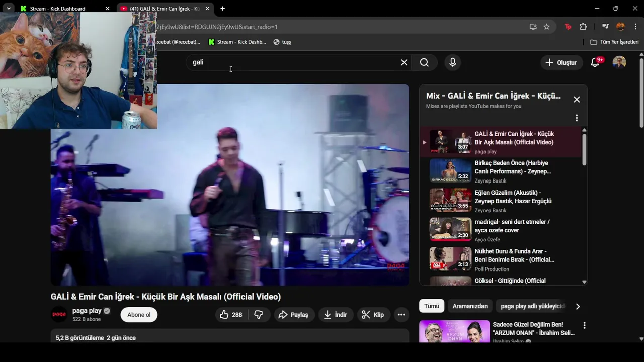Click the Klip button
Viewport: 644px width, 362px height.
point(373,315)
